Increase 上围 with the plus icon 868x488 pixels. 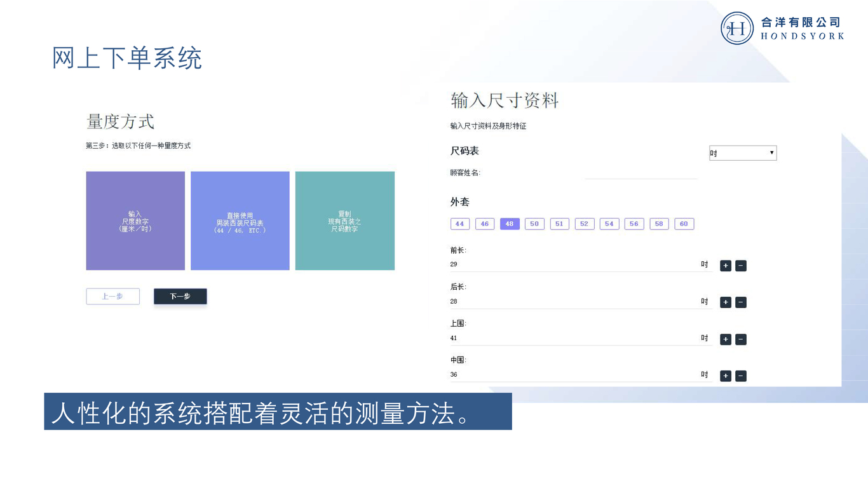pos(726,339)
